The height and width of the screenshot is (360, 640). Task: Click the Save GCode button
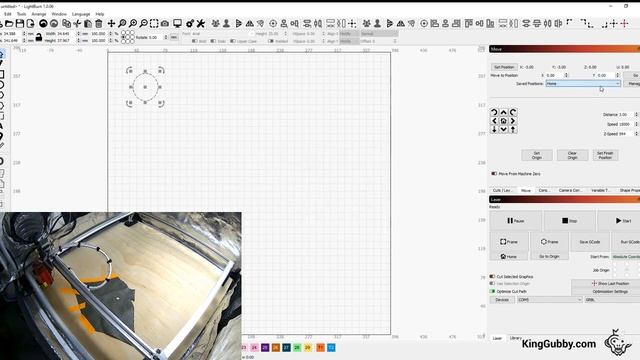590,242
